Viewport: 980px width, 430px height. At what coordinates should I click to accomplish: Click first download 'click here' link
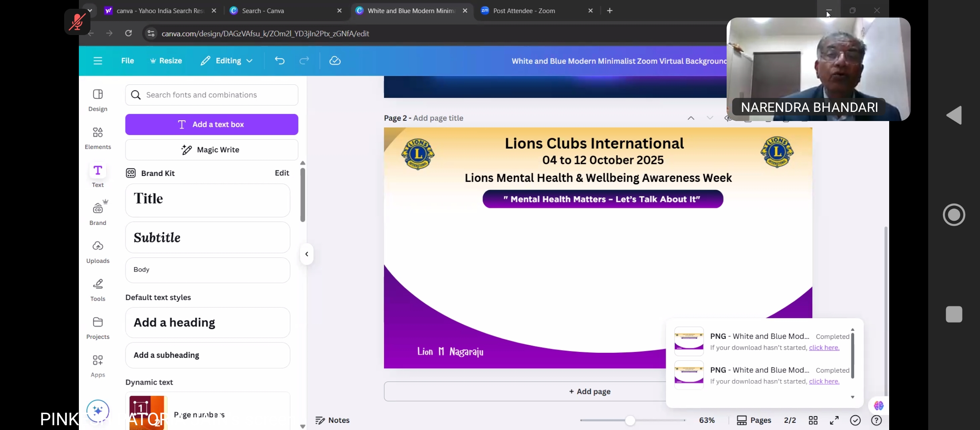824,348
